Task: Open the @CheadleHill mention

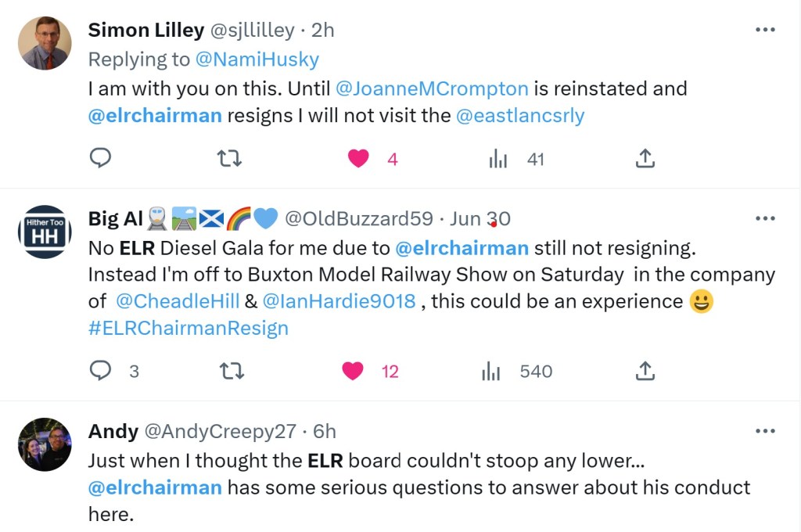Action: coord(177,301)
